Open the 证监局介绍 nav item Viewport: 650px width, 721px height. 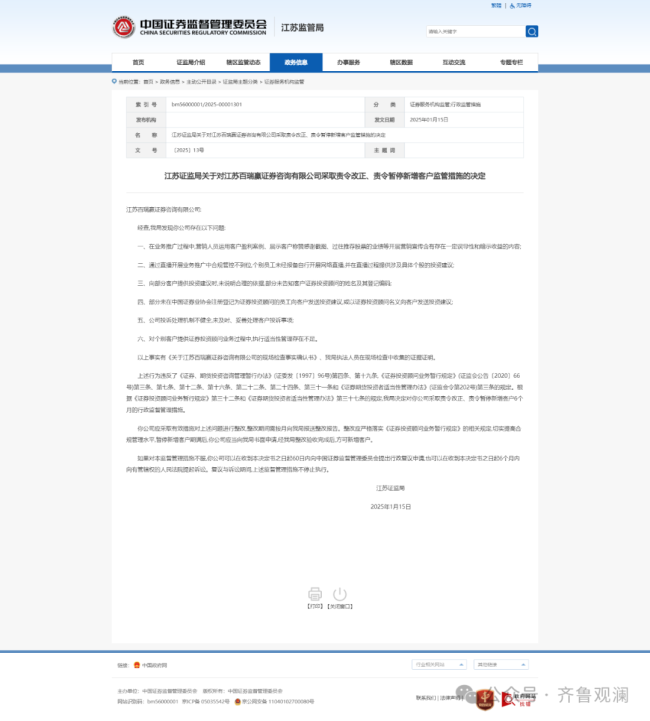(191, 62)
